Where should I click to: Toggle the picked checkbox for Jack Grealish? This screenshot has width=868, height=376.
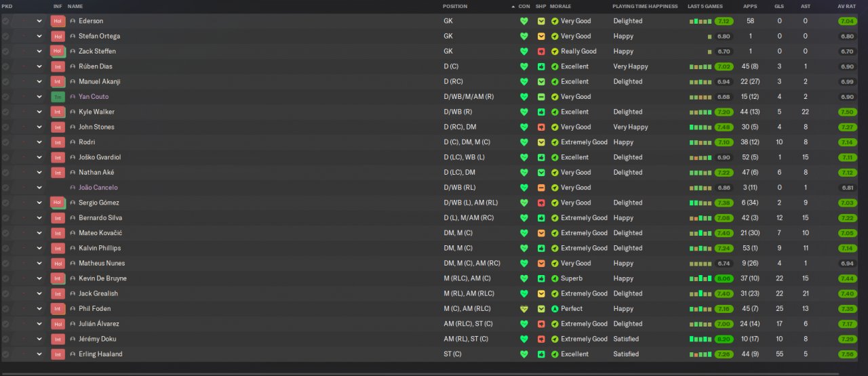[x=5, y=294]
